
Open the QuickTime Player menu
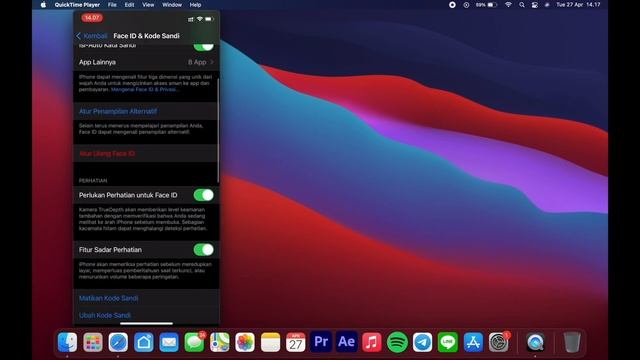coord(77,5)
